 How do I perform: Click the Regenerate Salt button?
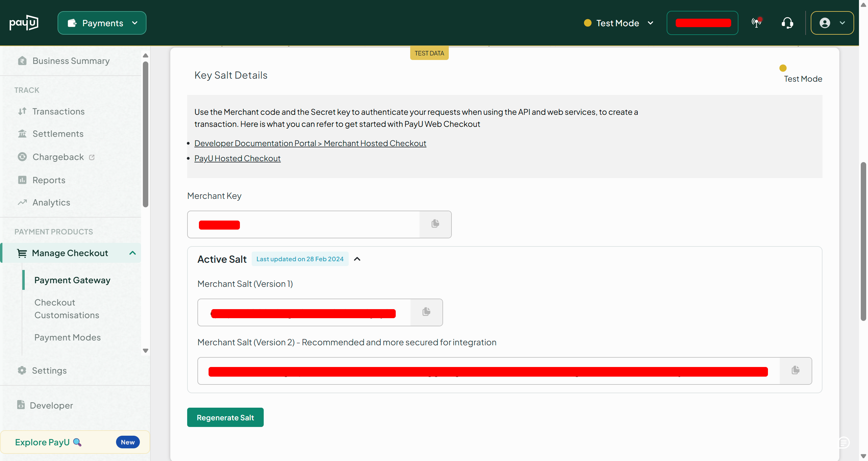225,418
